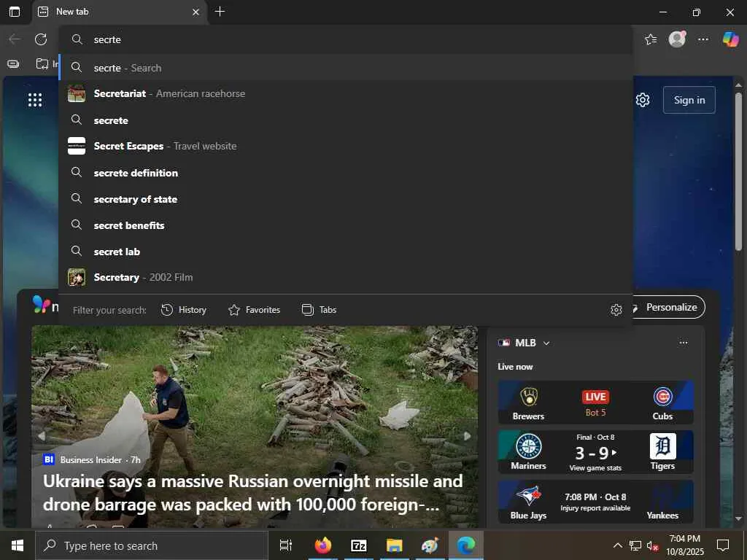Add a new tab with plus button
The image size is (747, 560).
pyautogui.click(x=220, y=12)
